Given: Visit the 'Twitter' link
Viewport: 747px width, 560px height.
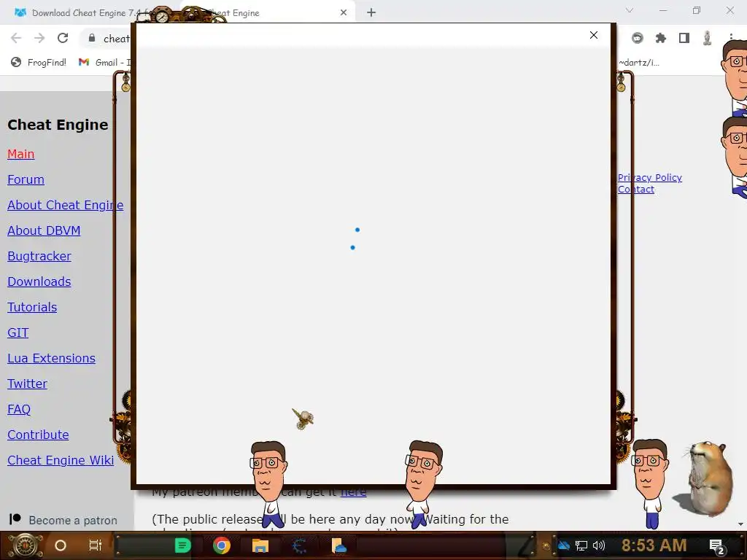Looking at the screenshot, I should tap(27, 384).
